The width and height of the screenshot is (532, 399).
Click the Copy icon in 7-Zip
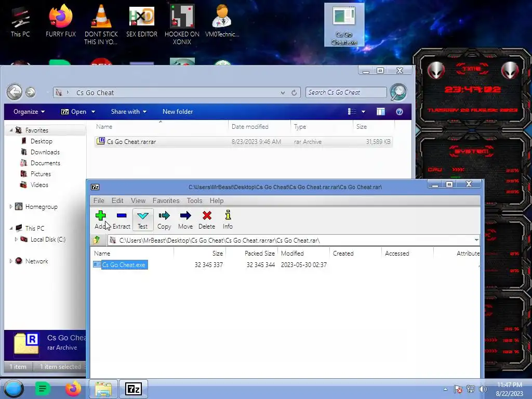(164, 220)
